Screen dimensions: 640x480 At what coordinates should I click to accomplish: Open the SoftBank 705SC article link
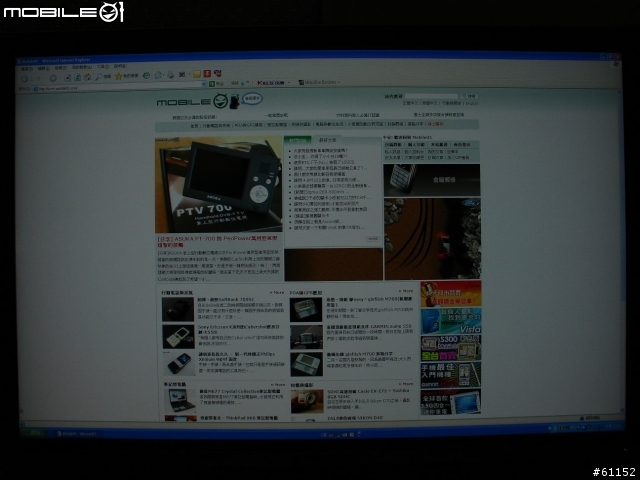(x=226, y=300)
